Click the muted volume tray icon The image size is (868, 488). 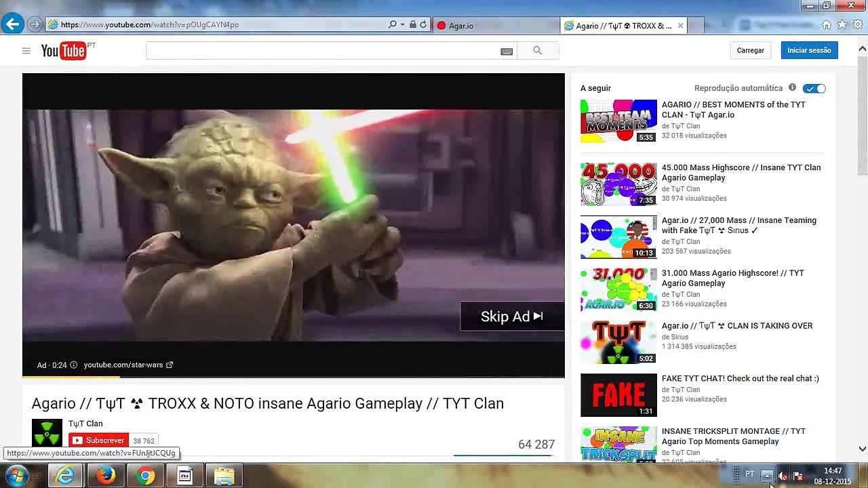click(783, 476)
